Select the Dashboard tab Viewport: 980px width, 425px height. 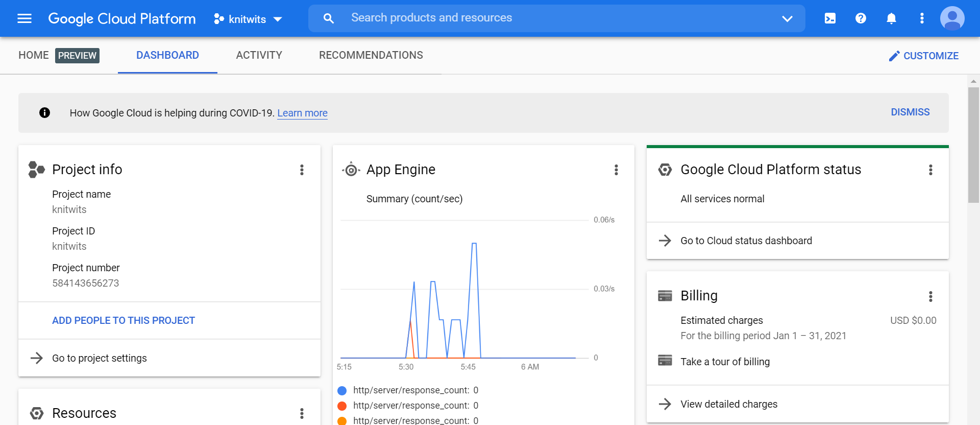tap(167, 55)
